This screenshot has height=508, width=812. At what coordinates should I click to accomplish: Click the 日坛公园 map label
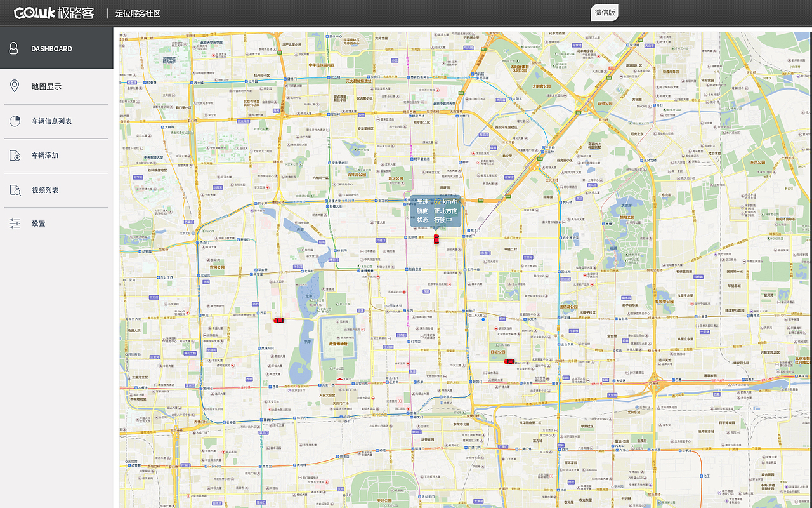pyautogui.click(x=498, y=352)
